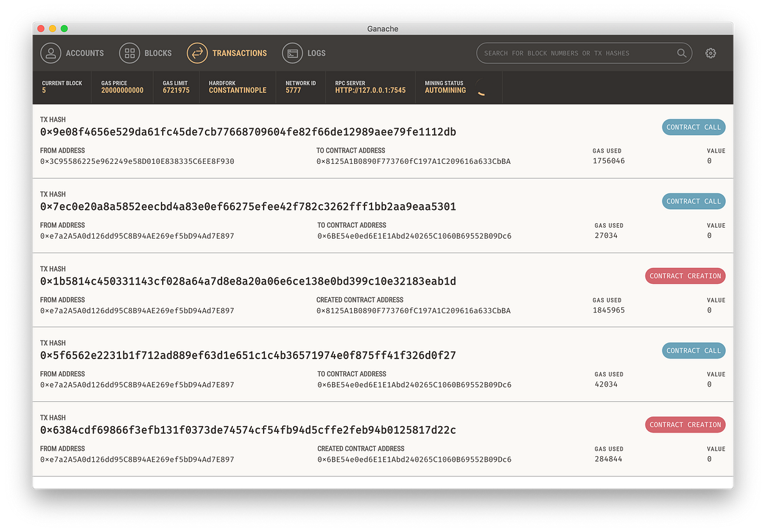Open transaction hash 0x9e08f4656e529da6…

(248, 132)
